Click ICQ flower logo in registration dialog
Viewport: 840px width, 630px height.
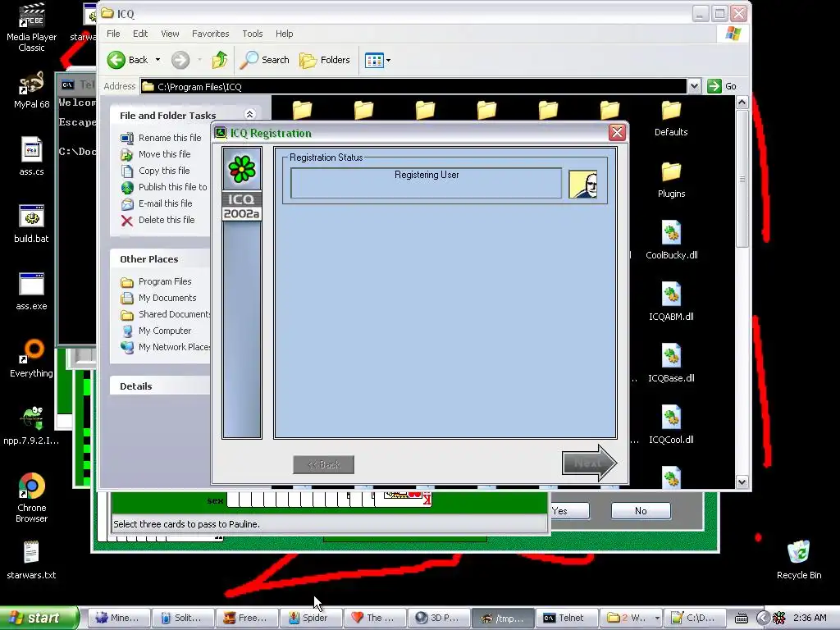coord(242,169)
